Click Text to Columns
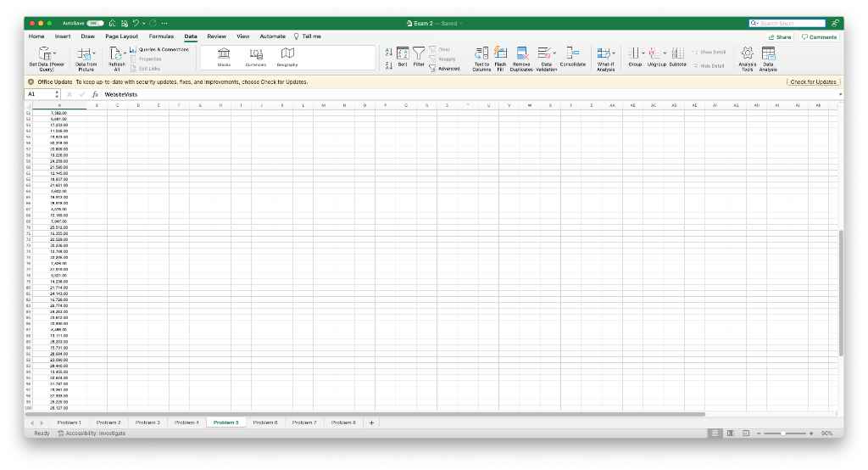The width and height of the screenshot is (868, 470). 481,59
